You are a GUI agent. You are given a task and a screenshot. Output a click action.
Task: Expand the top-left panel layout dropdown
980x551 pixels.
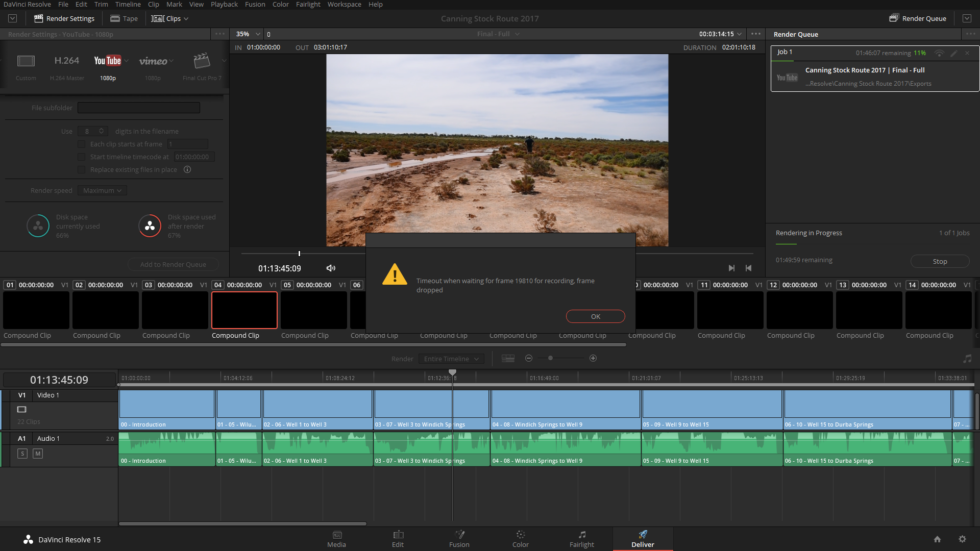(13, 19)
